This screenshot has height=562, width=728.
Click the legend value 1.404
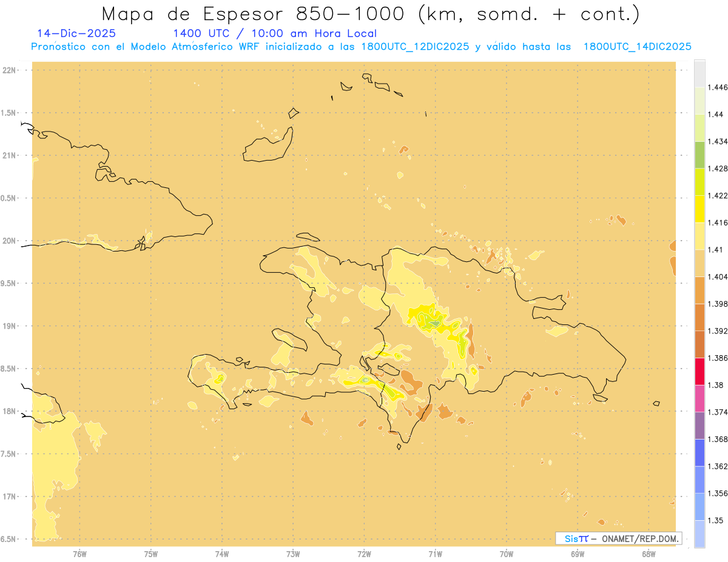tap(718, 276)
